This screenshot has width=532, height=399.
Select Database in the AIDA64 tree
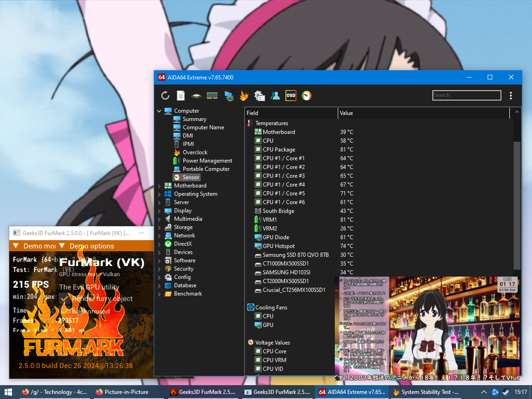click(185, 286)
